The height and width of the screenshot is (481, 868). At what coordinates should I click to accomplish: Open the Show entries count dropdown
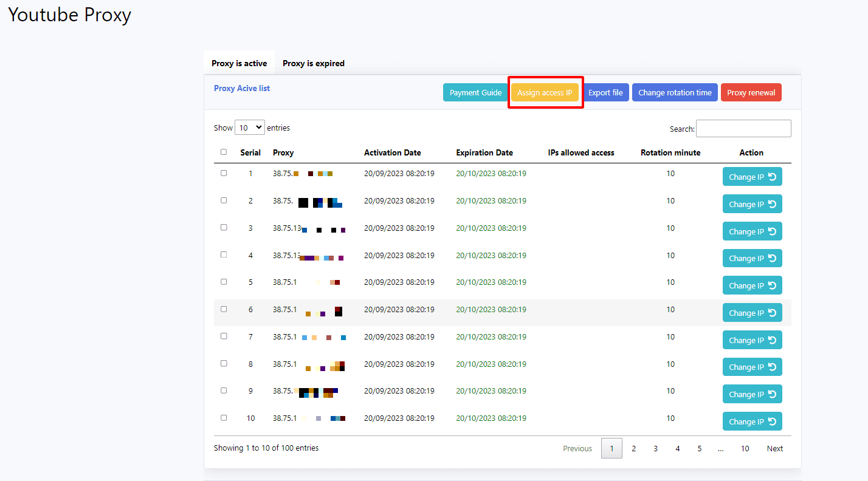[x=250, y=128]
